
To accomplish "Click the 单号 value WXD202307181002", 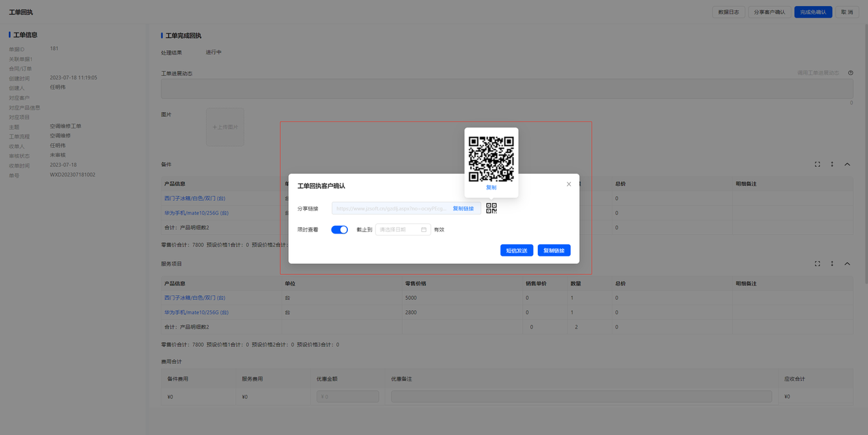I will click(73, 174).
